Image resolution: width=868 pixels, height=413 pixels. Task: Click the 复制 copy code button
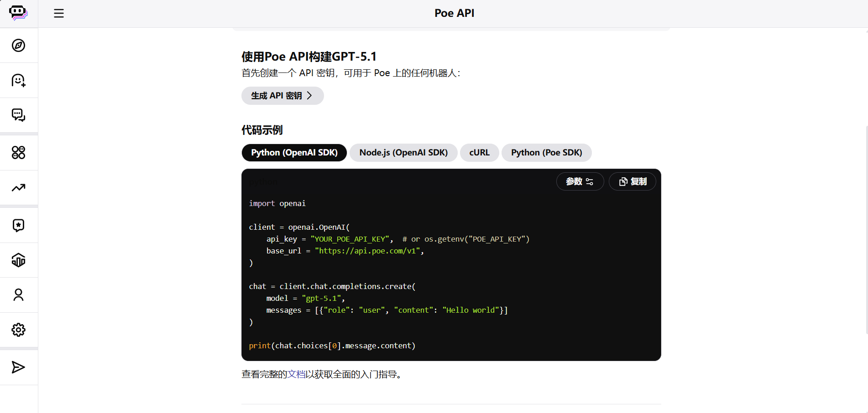[x=633, y=181]
